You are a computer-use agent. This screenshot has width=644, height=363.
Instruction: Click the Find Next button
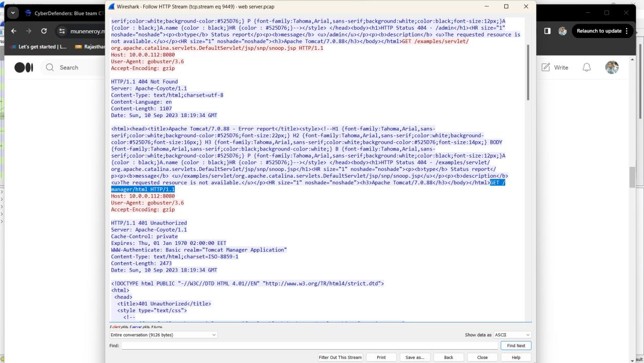pyautogui.click(x=516, y=346)
